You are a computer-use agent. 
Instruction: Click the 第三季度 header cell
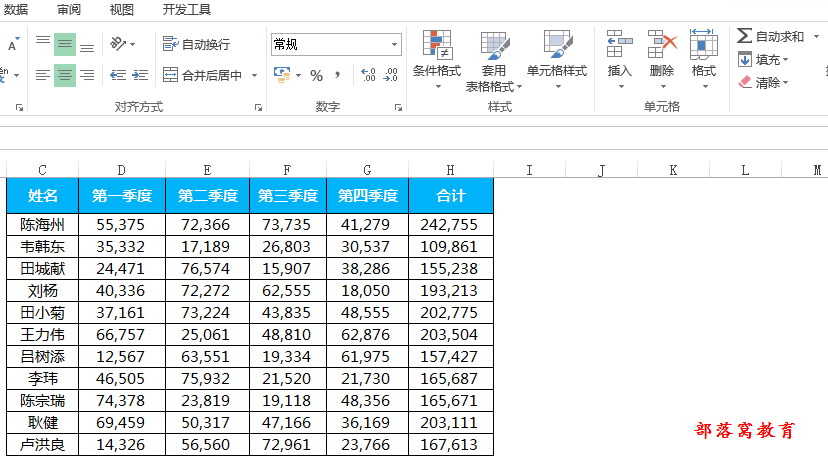288,195
